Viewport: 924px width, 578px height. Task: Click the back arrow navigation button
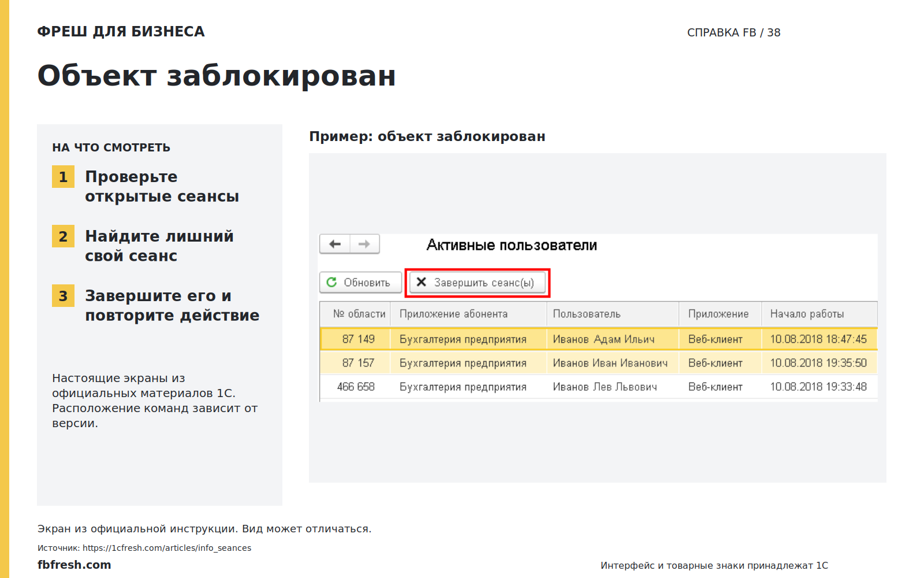coord(335,244)
